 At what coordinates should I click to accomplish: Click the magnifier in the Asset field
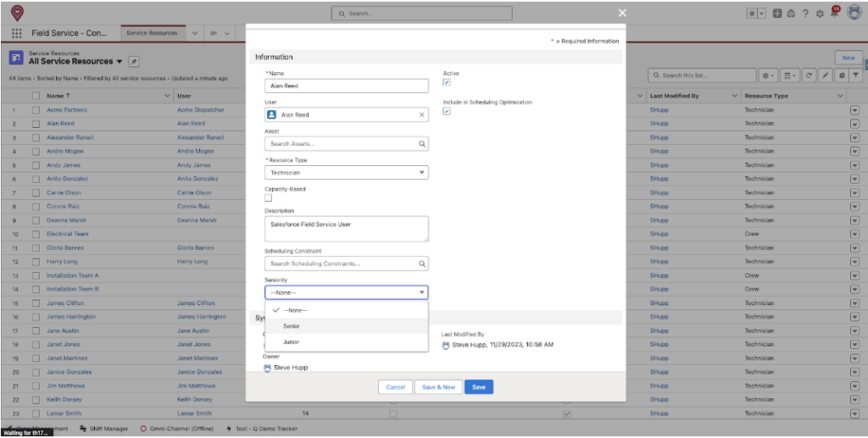coord(422,144)
